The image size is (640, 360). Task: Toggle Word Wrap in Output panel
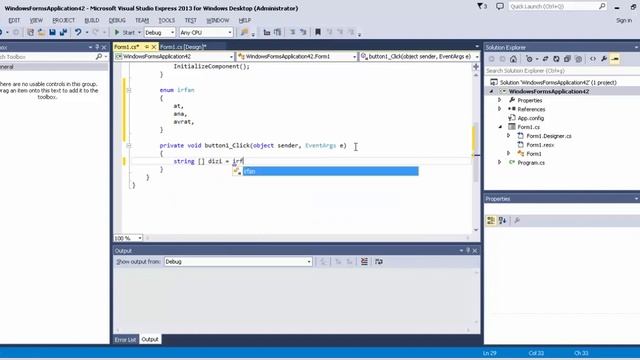(x=379, y=262)
